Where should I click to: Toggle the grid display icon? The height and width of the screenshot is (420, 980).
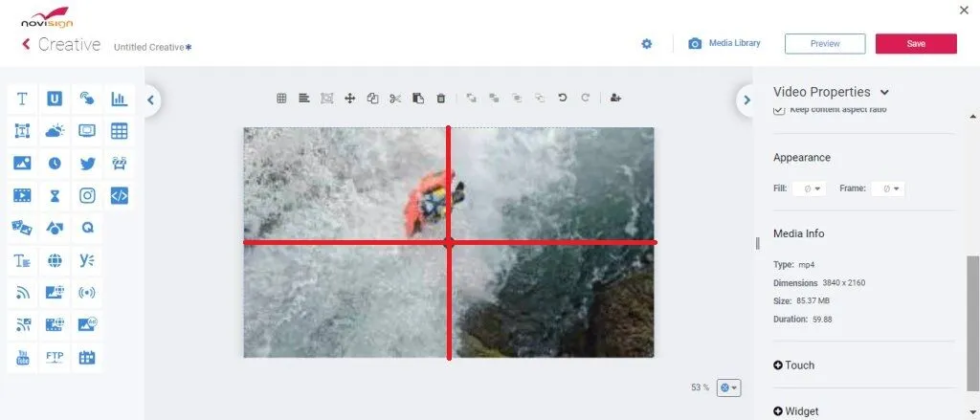(x=281, y=98)
